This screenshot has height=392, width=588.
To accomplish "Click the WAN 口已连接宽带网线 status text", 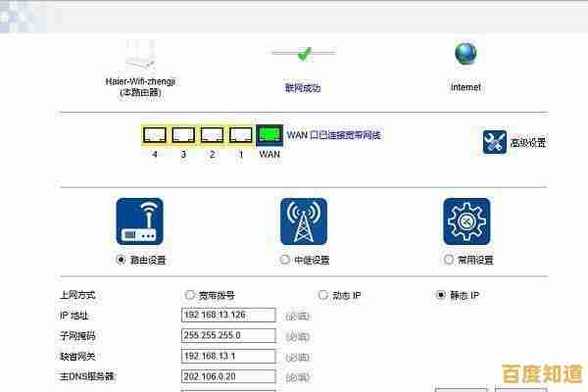I will point(334,135).
